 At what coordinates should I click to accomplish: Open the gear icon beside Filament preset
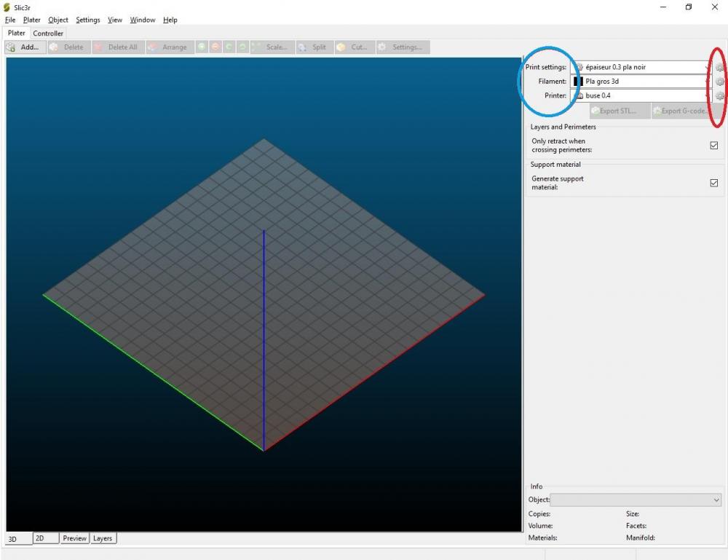[719, 82]
